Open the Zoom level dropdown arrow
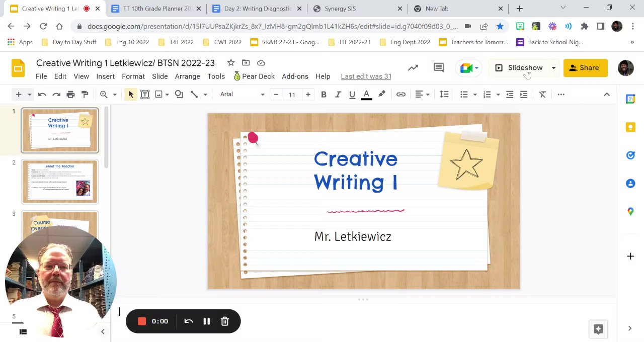The width and height of the screenshot is (644, 342). click(x=115, y=95)
